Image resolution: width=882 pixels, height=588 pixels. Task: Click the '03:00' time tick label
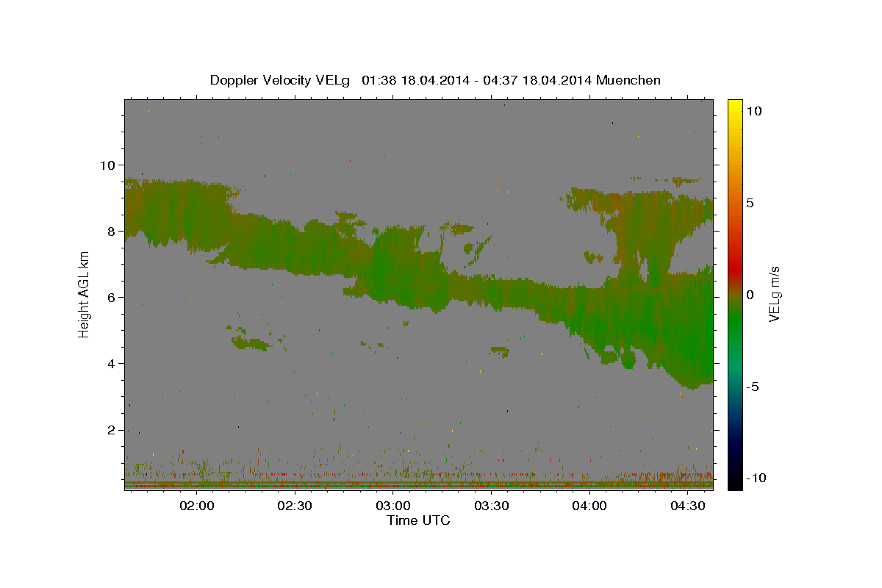393,506
